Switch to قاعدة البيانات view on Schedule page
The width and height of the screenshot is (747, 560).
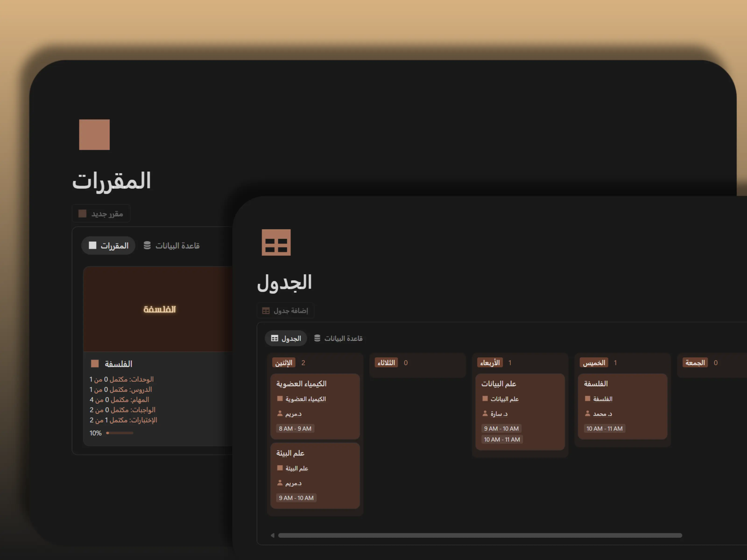[x=342, y=338]
